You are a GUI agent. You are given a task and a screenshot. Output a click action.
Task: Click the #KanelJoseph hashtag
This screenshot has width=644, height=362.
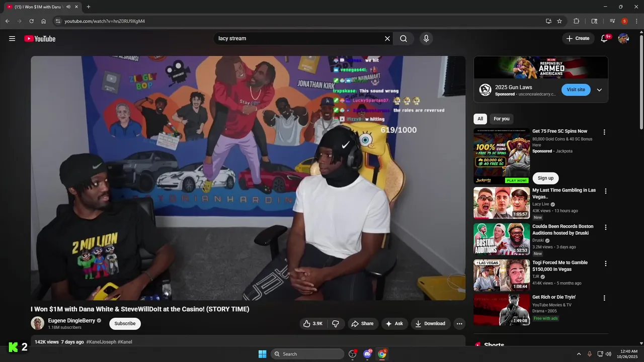pyautogui.click(x=101, y=342)
